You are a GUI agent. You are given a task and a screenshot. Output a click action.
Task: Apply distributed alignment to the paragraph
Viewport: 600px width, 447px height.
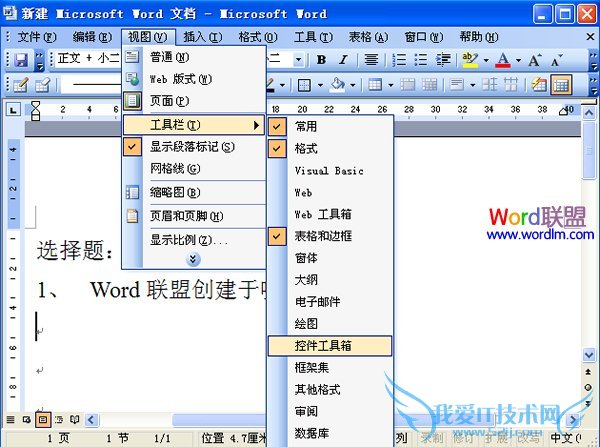coord(371,59)
